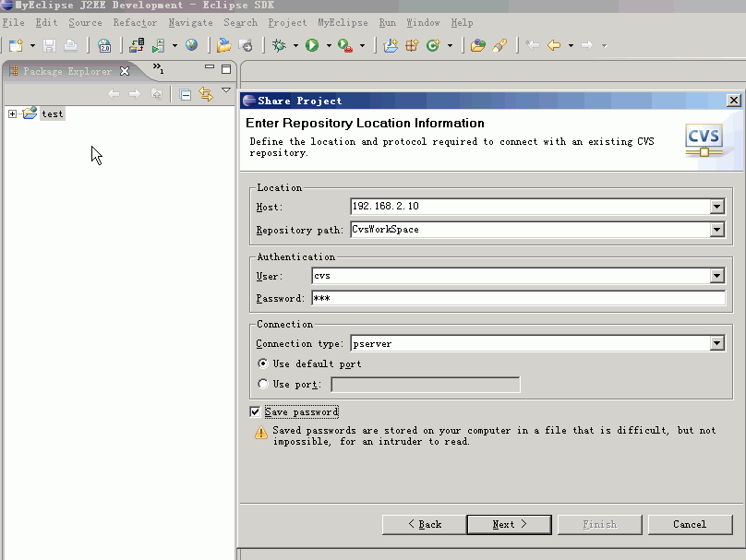Click the Print toolbar icon
The height and width of the screenshot is (560, 746).
click(x=70, y=45)
